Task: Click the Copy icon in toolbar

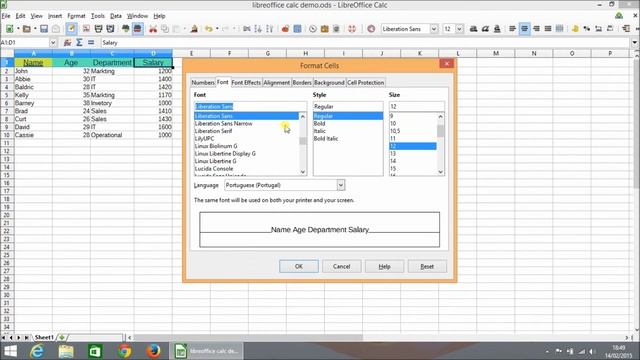Action: [165, 29]
